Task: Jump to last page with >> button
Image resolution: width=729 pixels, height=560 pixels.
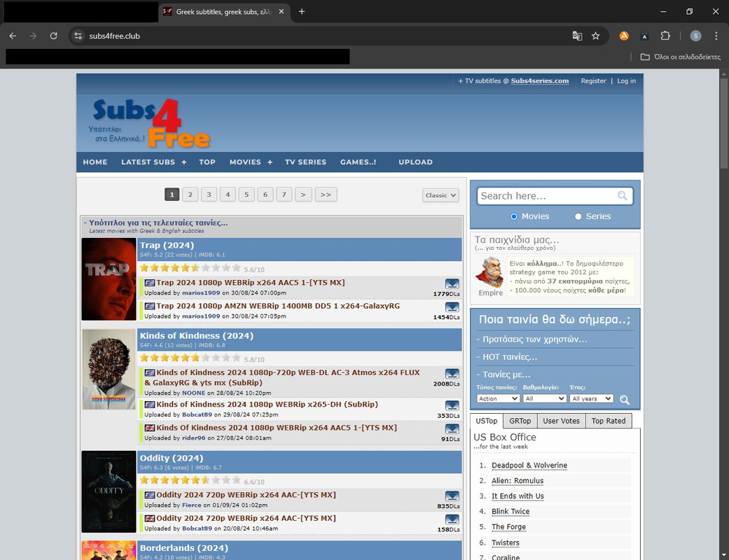Action: tap(326, 195)
